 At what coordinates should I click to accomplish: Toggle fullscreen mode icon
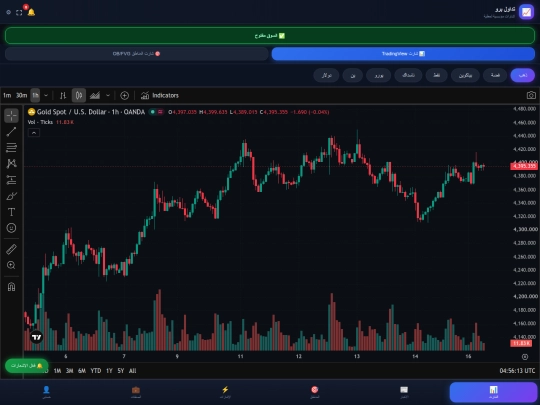[x=19, y=12]
